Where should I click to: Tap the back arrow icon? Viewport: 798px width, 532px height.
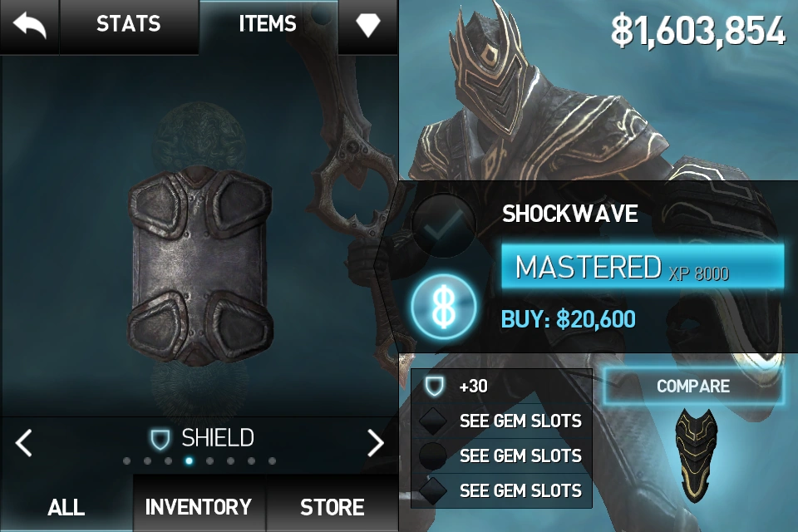pyautogui.click(x=29, y=24)
